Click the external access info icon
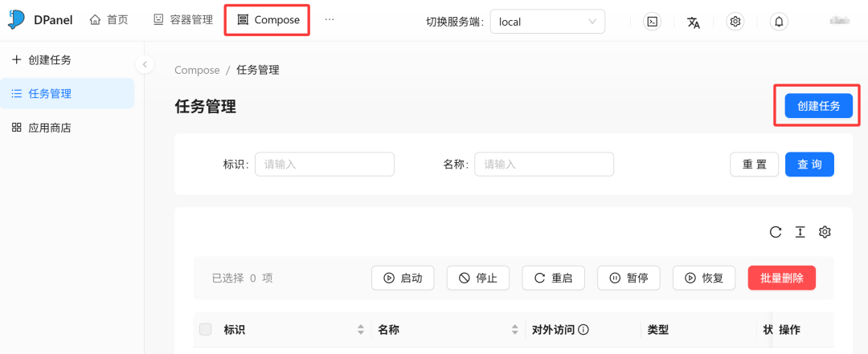Image resolution: width=868 pixels, height=354 pixels. (x=584, y=330)
